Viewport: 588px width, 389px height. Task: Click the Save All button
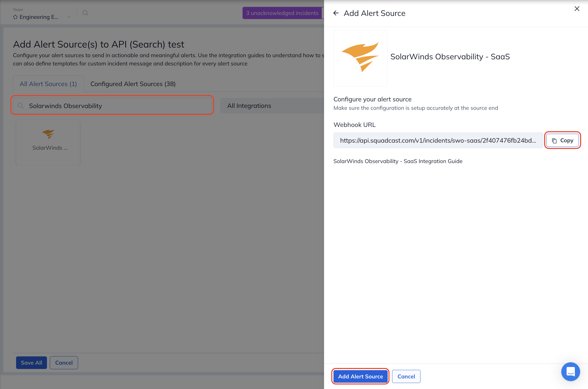pyautogui.click(x=31, y=362)
